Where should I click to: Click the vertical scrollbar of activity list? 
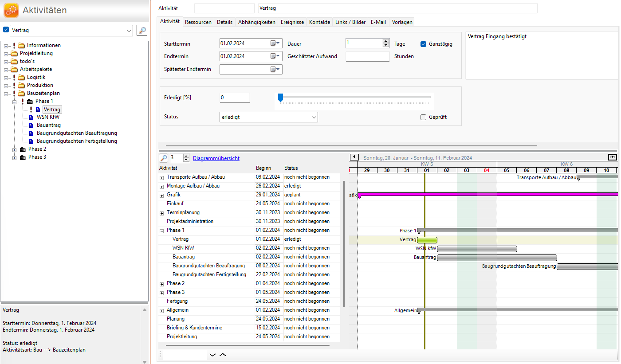[344, 244]
